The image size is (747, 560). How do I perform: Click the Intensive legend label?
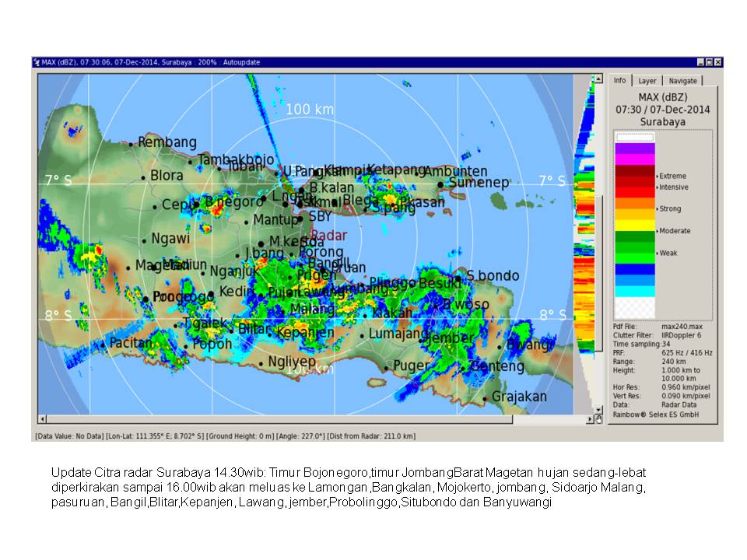pos(673,187)
